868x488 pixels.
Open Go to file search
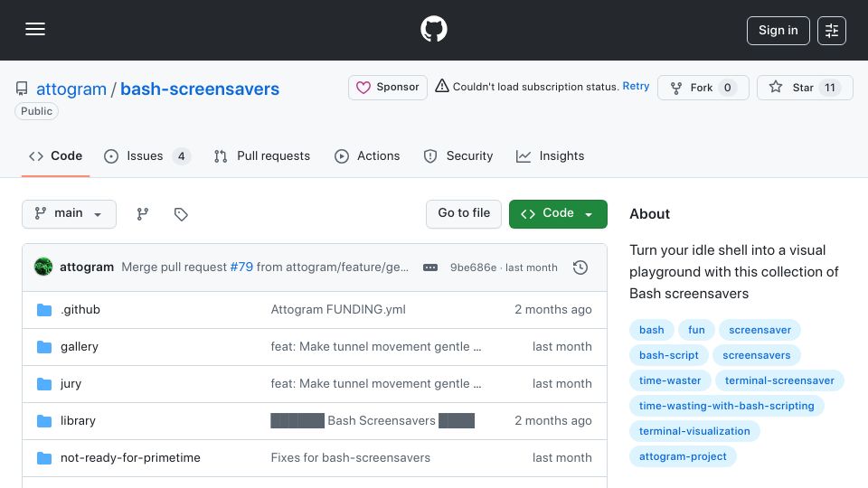coord(463,213)
